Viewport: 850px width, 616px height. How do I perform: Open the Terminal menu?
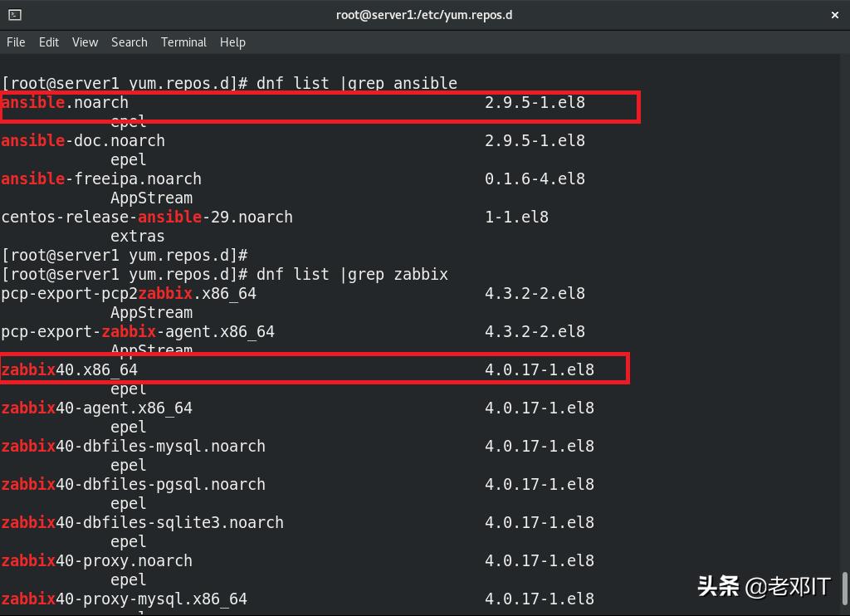(x=183, y=42)
